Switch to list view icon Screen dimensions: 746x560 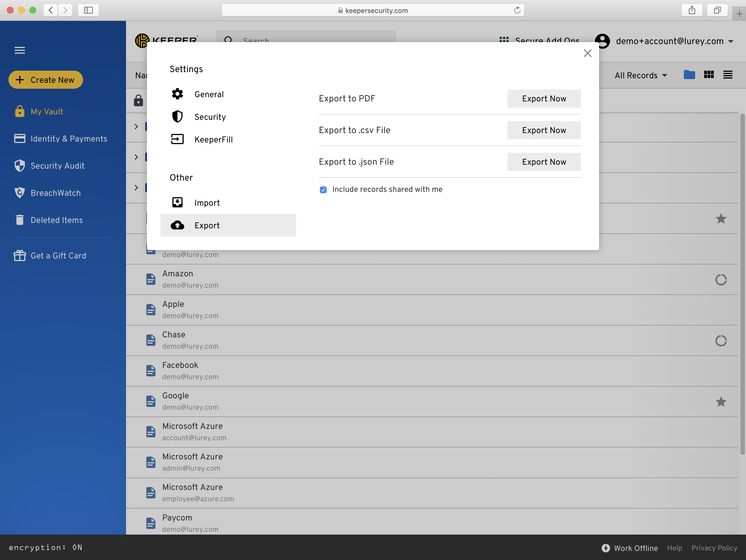(728, 75)
